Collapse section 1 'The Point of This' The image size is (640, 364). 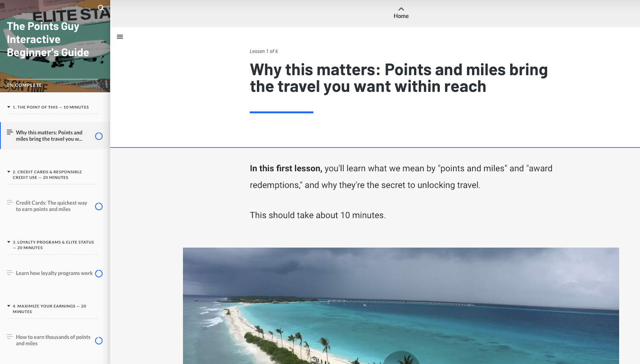tap(9, 107)
